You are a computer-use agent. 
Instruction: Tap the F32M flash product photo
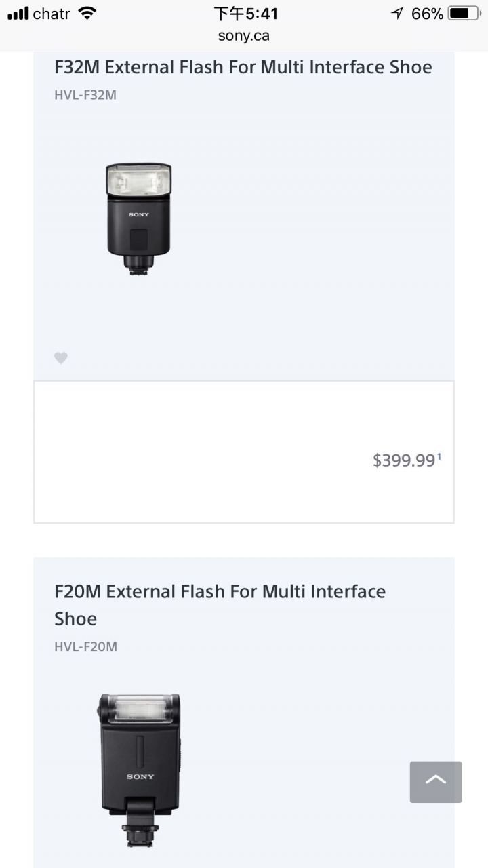[x=139, y=218]
